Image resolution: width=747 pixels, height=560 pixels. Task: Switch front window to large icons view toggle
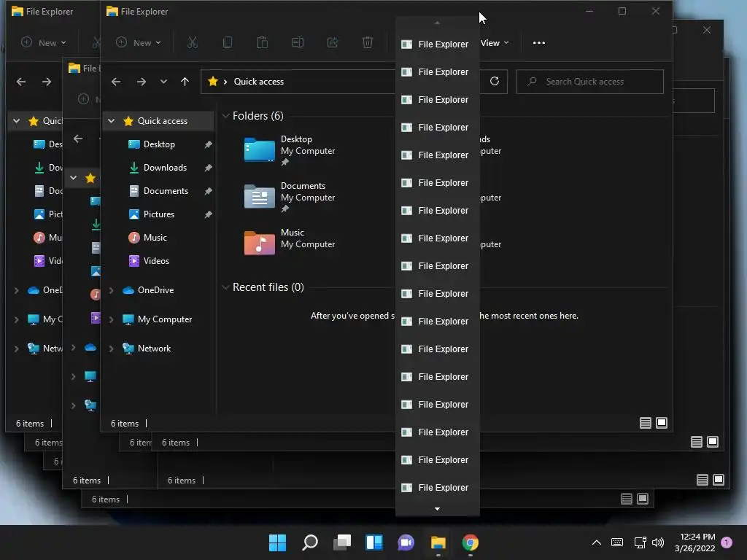[x=662, y=423]
